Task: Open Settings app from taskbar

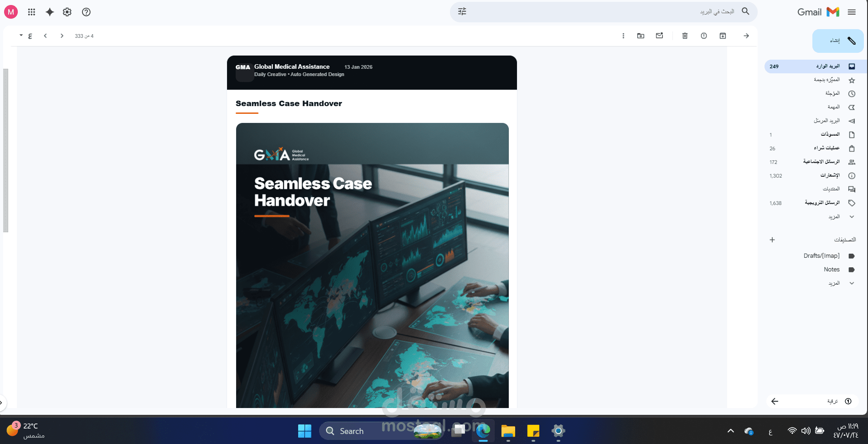Action: pyautogui.click(x=558, y=431)
